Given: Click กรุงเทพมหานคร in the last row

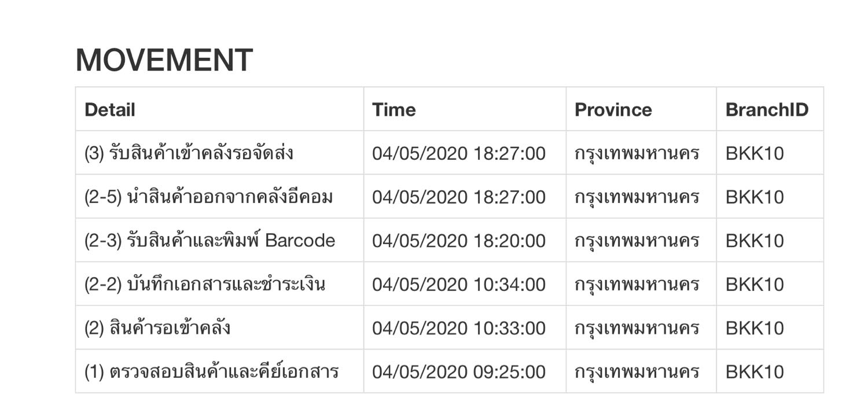Looking at the screenshot, I should tap(637, 372).
